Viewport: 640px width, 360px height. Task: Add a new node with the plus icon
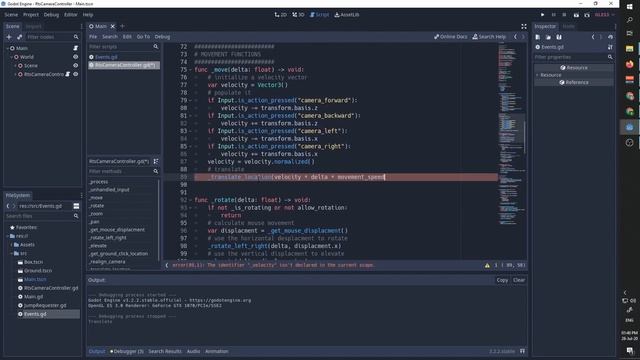(x=9, y=37)
